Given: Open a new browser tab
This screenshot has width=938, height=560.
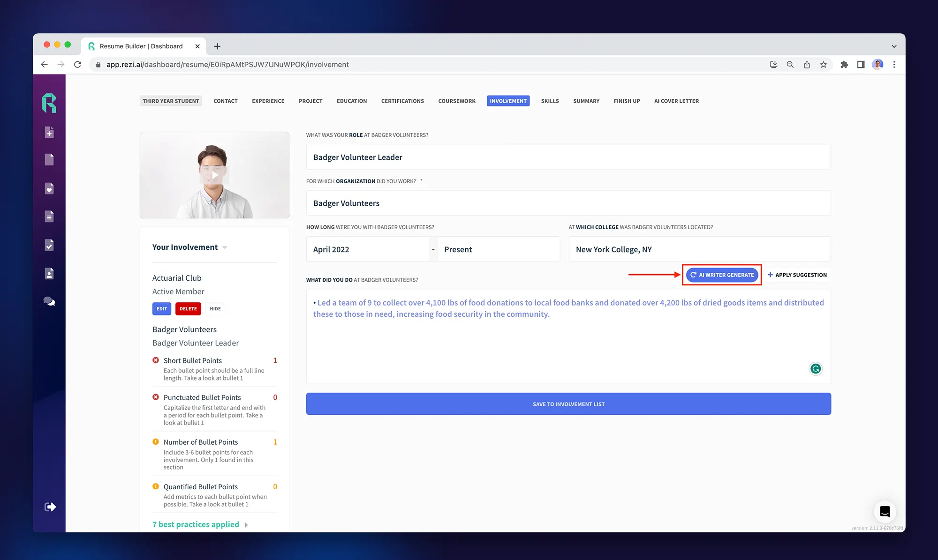Looking at the screenshot, I should coord(217,46).
